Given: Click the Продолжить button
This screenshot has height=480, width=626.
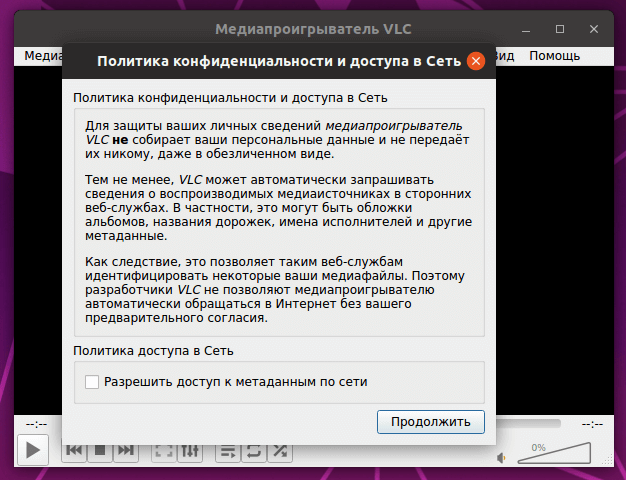Looking at the screenshot, I should click(431, 422).
